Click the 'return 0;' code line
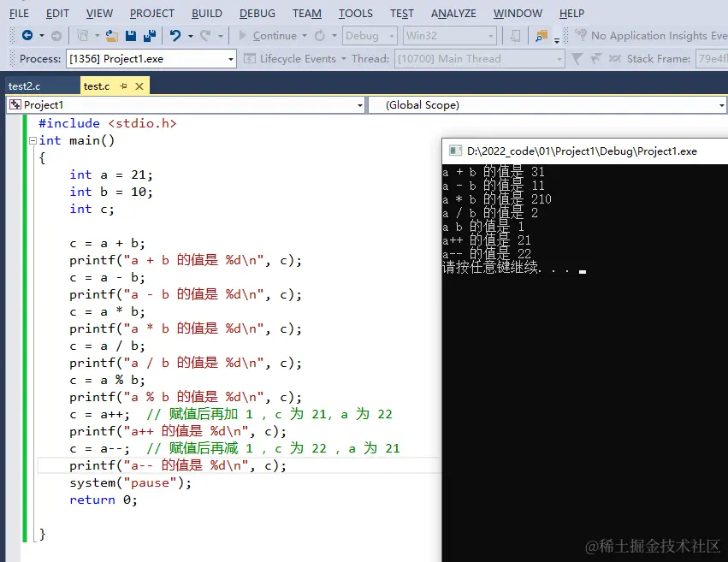Image resolution: width=728 pixels, height=562 pixels. [104, 500]
